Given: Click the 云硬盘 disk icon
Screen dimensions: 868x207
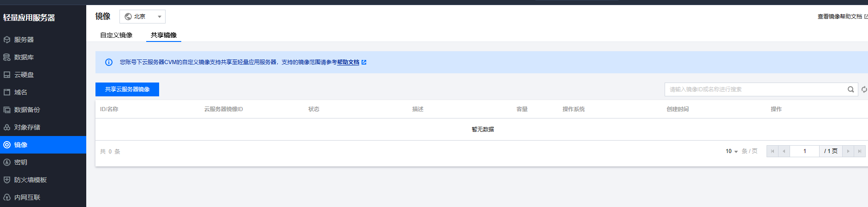Looking at the screenshot, I should click(7, 75).
